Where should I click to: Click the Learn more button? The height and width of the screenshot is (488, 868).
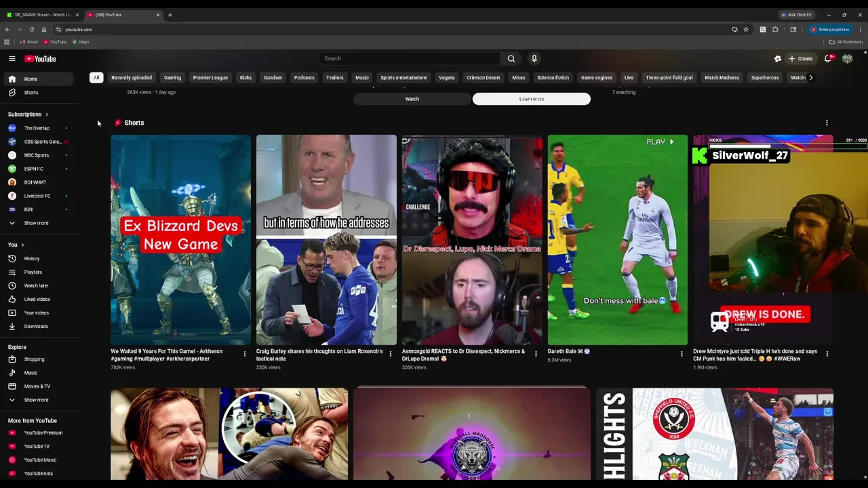coord(532,99)
